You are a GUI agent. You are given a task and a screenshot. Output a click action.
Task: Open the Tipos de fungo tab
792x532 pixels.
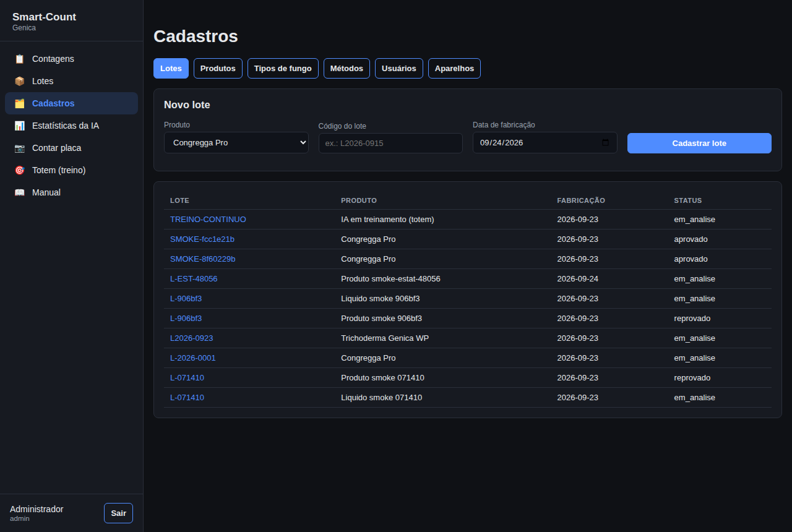click(x=283, y=69)
